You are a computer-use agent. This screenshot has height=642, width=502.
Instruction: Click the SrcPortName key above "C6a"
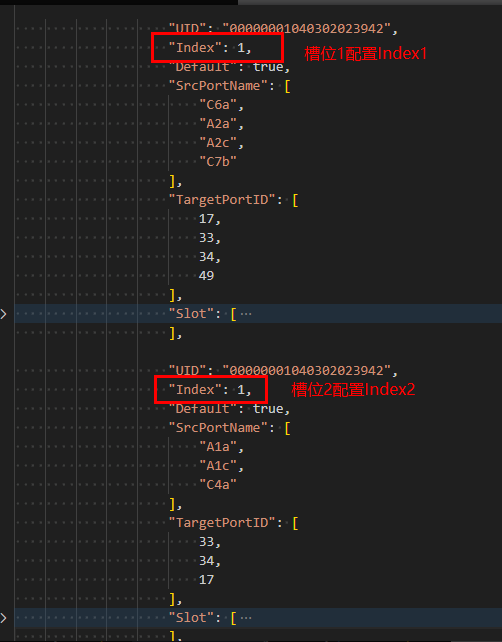pos(218,86)
